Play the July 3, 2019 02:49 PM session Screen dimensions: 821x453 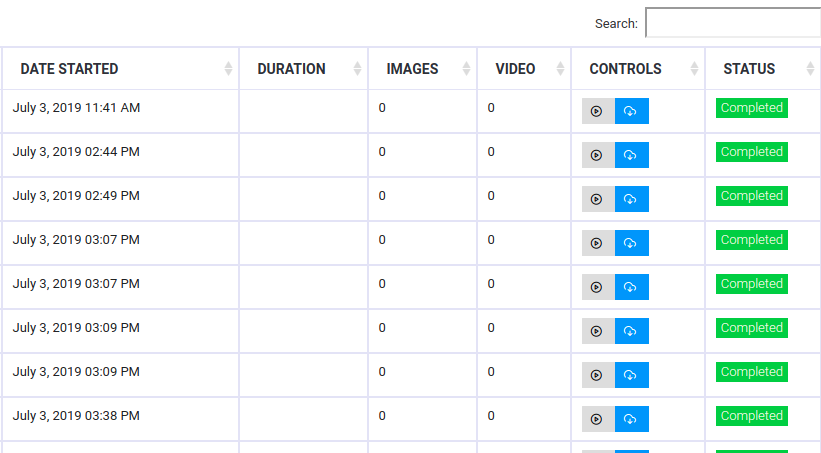pyautogui.click(x=598, y=199)
